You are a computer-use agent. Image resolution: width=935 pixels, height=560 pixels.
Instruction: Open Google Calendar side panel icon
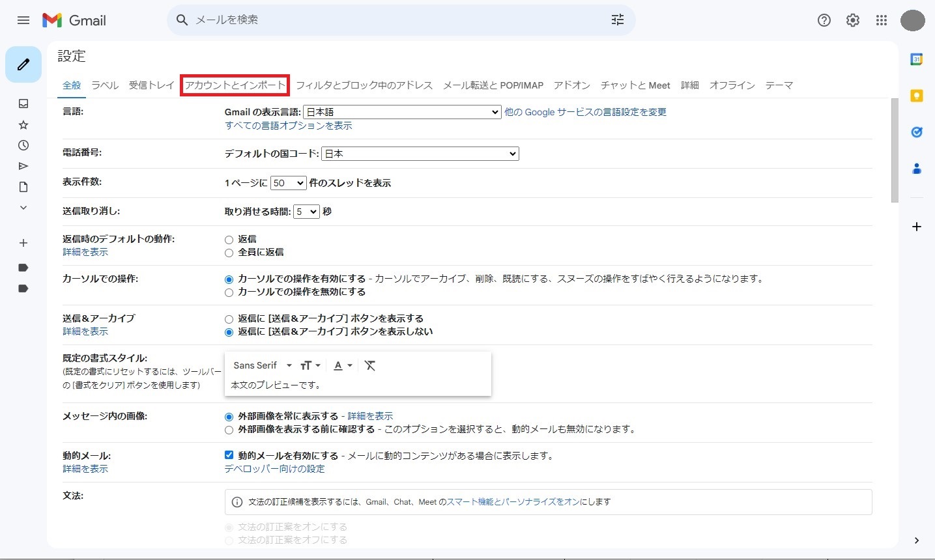pos(916,59)
